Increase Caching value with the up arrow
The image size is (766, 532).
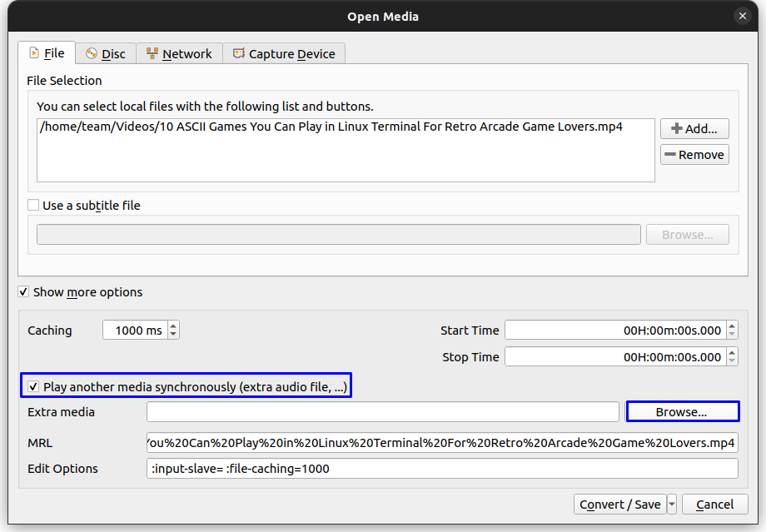pos(173,326)
